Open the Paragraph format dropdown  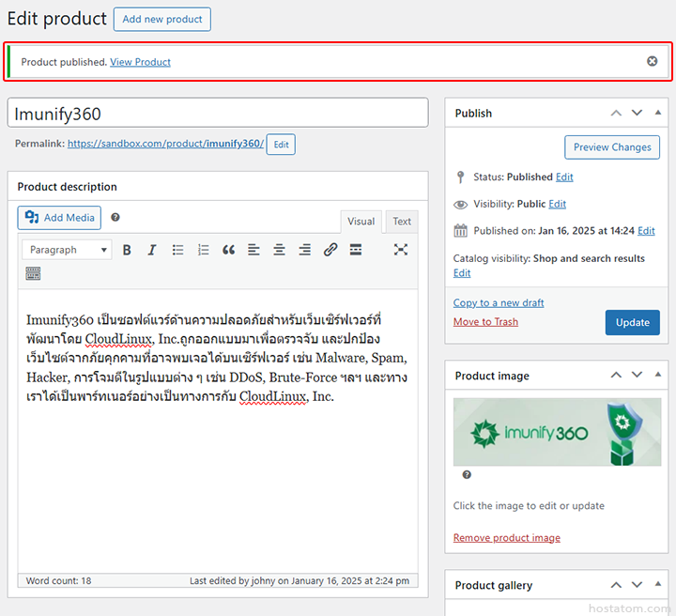(67, 250)
